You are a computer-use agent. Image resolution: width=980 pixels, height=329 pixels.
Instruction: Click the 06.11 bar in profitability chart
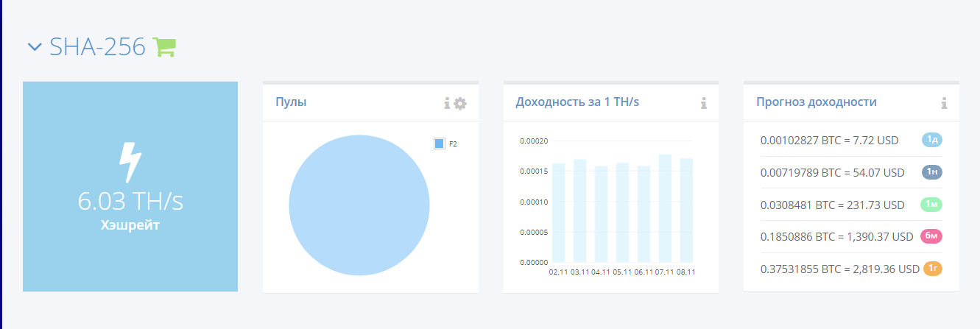[644, 214]
